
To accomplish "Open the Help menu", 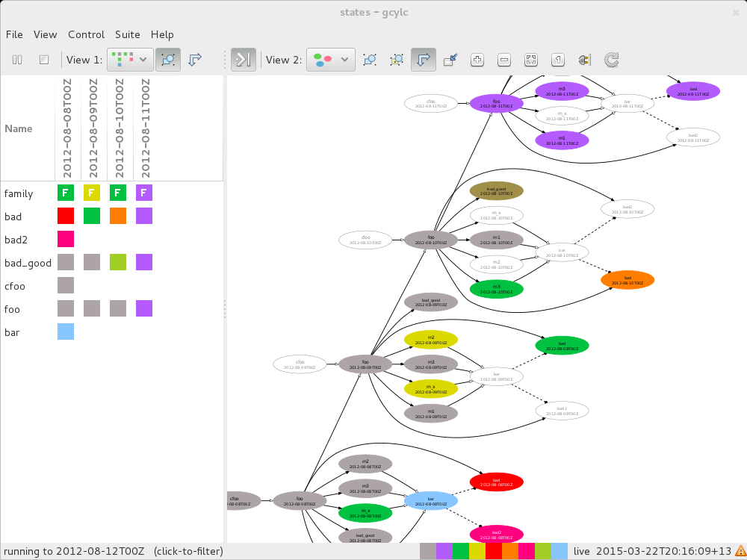I will (x=162, y=35).
